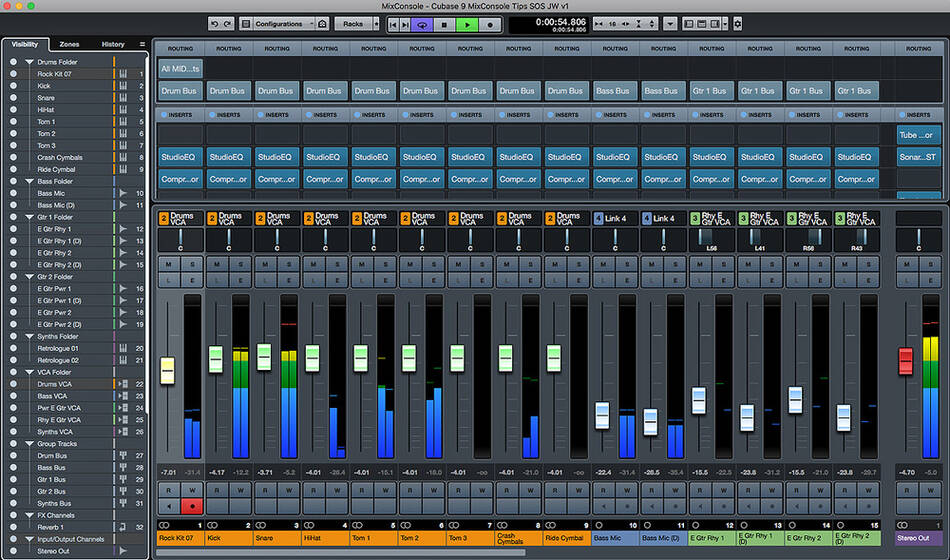Click the Bass Bus routing on Bass Mic
The image size is (950, 560).
pyautogui.click(x=615, y=91)
